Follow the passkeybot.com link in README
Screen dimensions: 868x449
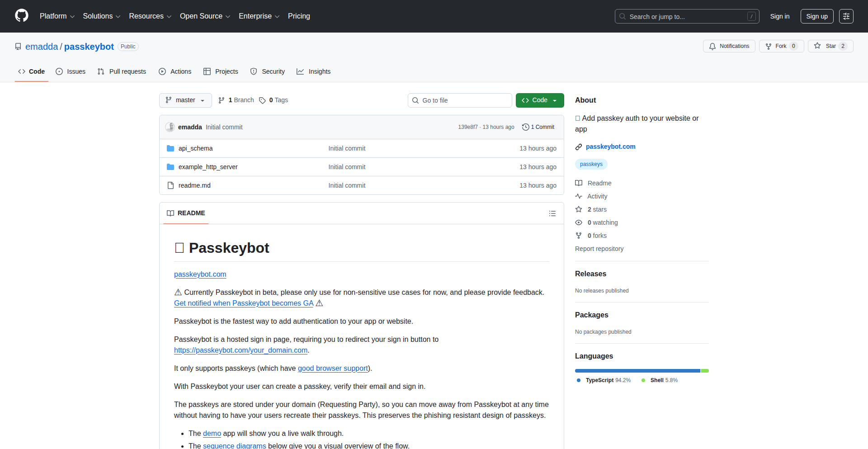click(x=200, y=274)
